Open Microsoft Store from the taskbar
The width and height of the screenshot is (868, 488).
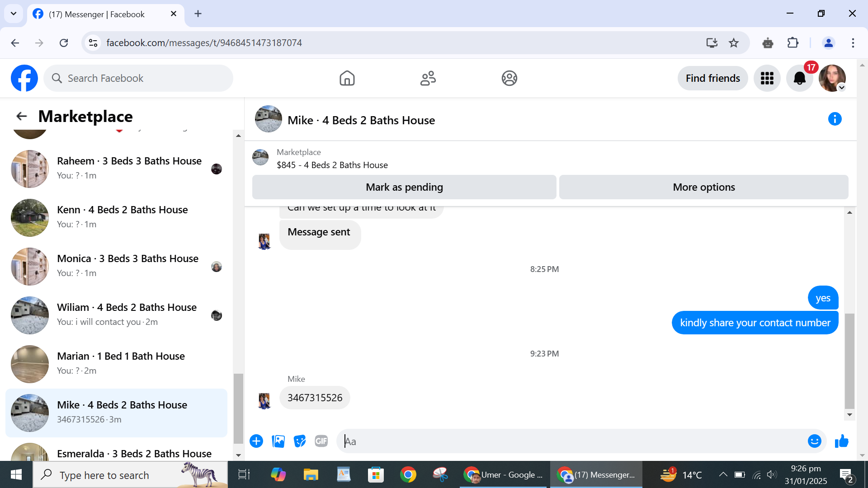click(376, 474)
